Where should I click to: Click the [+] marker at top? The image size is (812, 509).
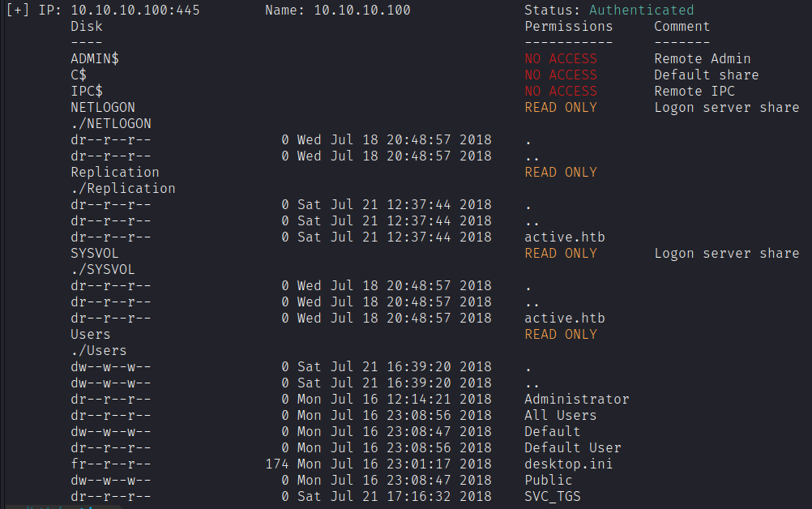pos(18,10)
